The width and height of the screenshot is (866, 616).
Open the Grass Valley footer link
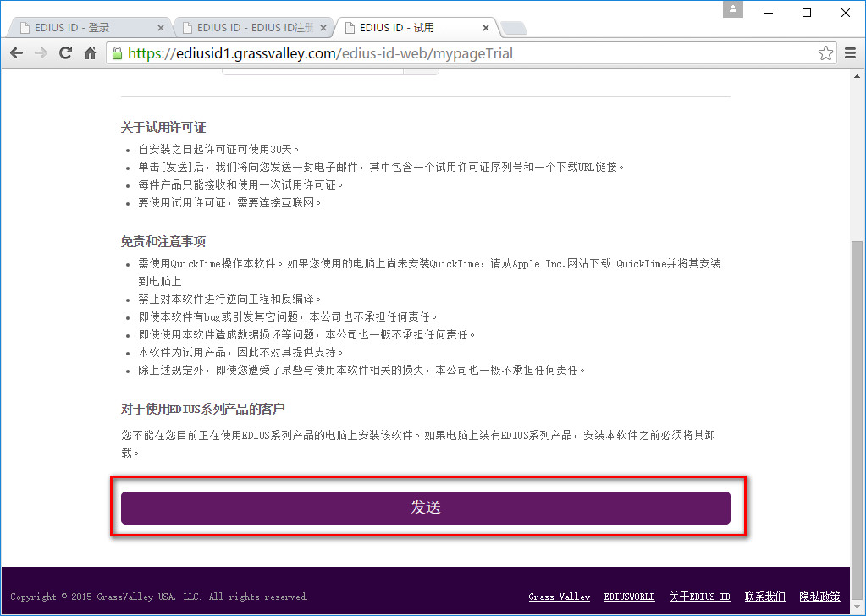pos(560,597)
